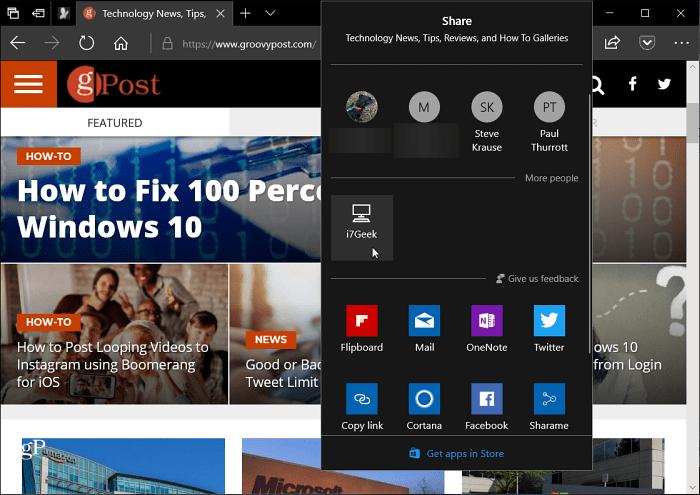The width and height of the screenshot is (700, 495).
Task: Click the address bar URL
Action: pos(249,44)
